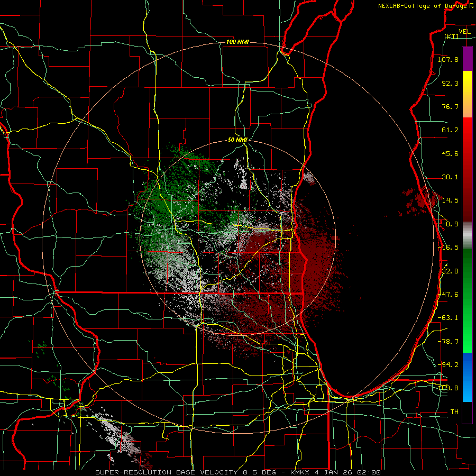Click the 45.6 legend value

click(x=450, y=153)
